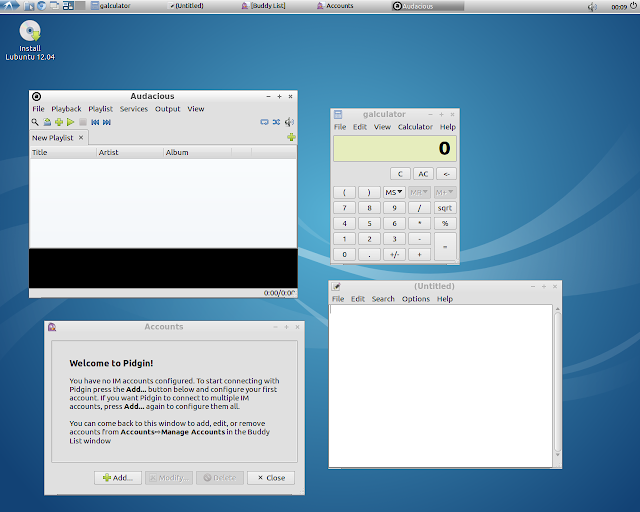Click the AC all-clear button
Image resolution: width=640 pixels, height=512 pixels.
(423, 174)
